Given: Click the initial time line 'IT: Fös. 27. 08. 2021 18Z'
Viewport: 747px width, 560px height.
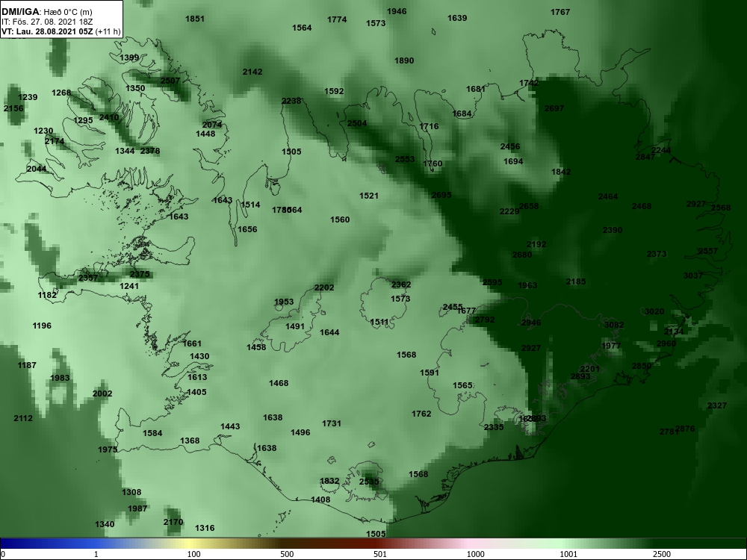Looking at the screenshot, I should 46,22.
